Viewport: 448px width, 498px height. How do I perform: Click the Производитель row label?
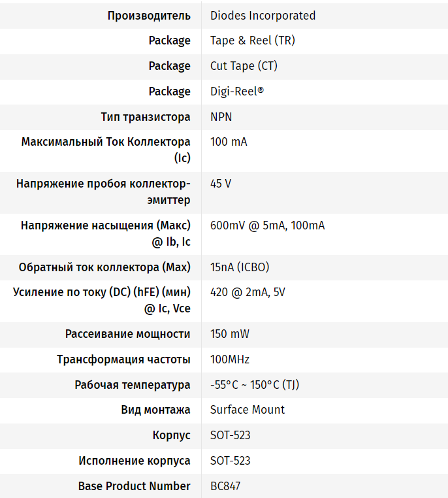click(149, 15)
